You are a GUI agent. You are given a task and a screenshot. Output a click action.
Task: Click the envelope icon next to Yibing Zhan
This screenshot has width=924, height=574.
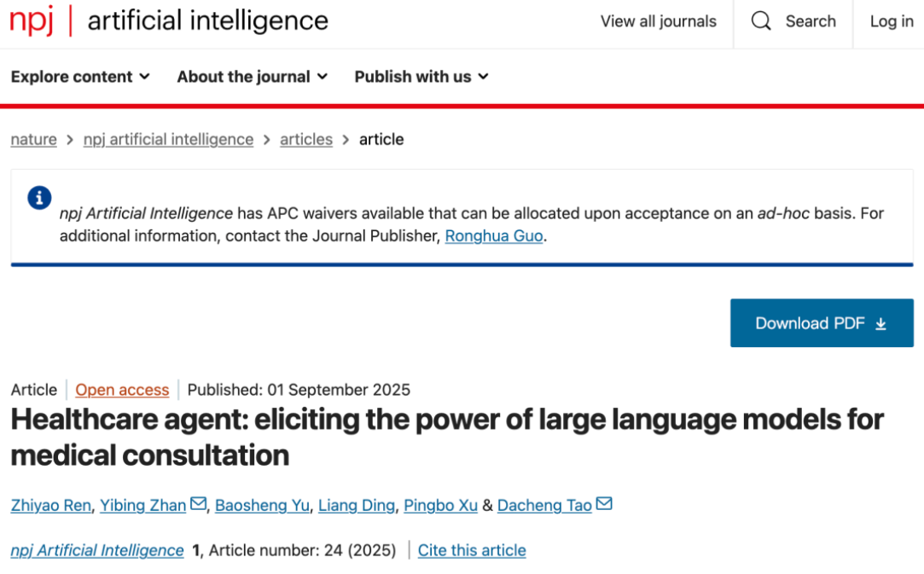click(198, 504)
